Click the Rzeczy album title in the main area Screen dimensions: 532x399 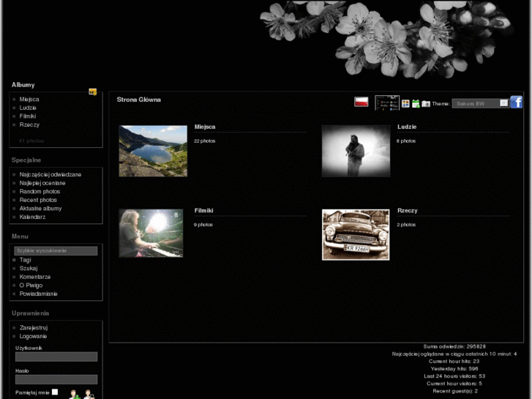[408, 211]
